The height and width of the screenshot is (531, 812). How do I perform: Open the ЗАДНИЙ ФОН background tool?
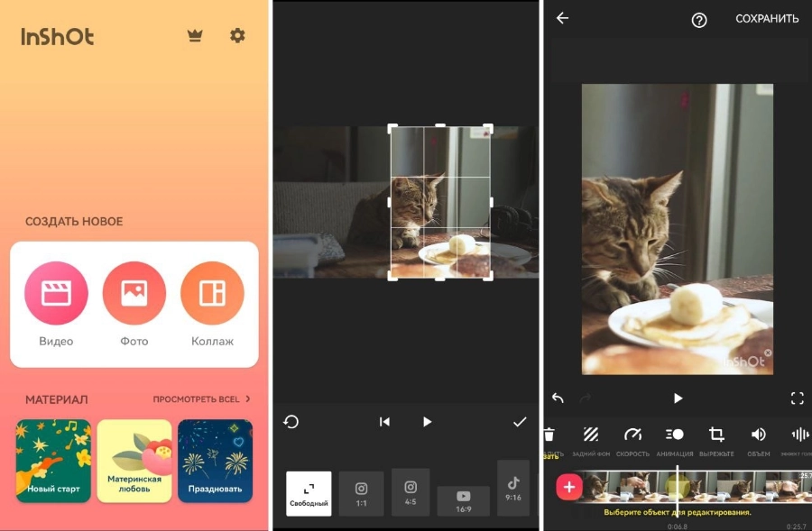[591, 441]
